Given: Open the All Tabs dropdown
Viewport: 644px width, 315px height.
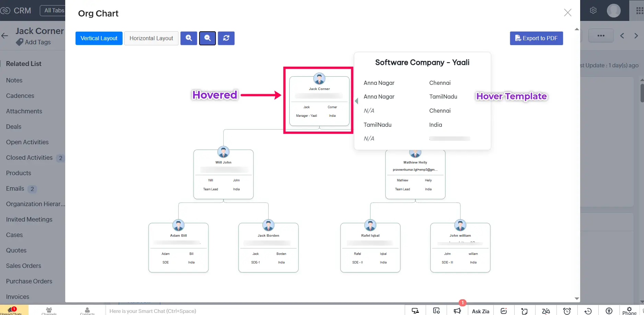Looking at the screenshot, I should 54,11.
